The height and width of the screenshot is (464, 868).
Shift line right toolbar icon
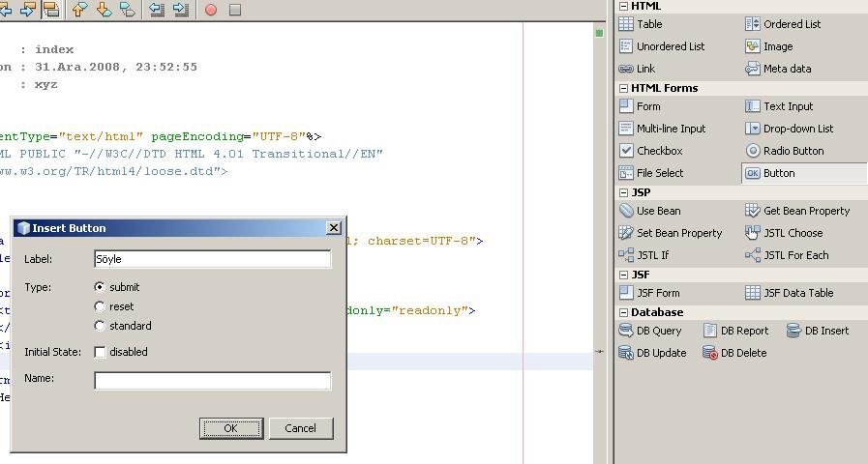click(x=181, y=10)
